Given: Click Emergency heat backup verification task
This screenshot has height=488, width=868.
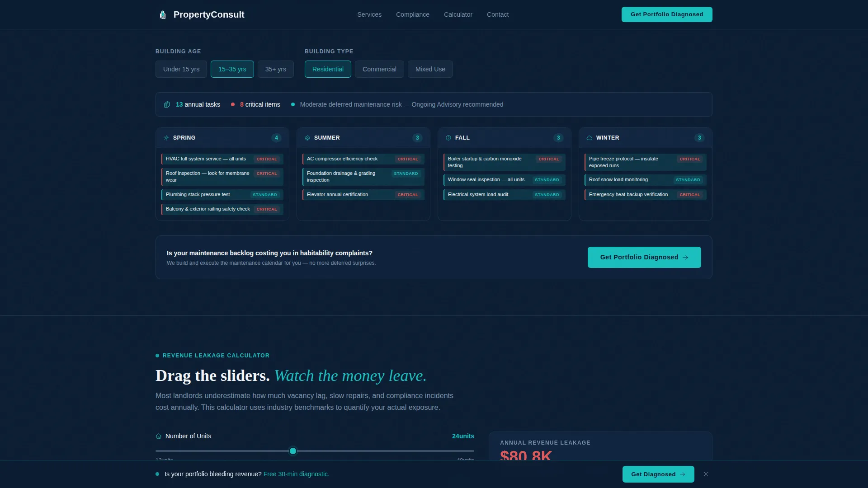Looking at the screenshot, I should 646,195.
